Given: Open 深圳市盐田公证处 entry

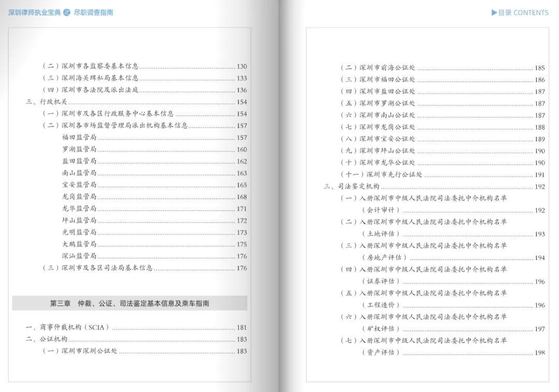Looking at the screenshot, I should (x=443, y=92).
